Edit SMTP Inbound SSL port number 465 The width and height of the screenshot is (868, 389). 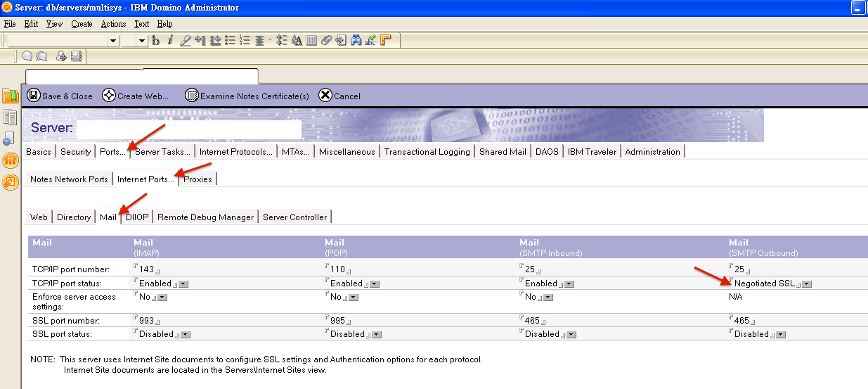coord(533,321)
